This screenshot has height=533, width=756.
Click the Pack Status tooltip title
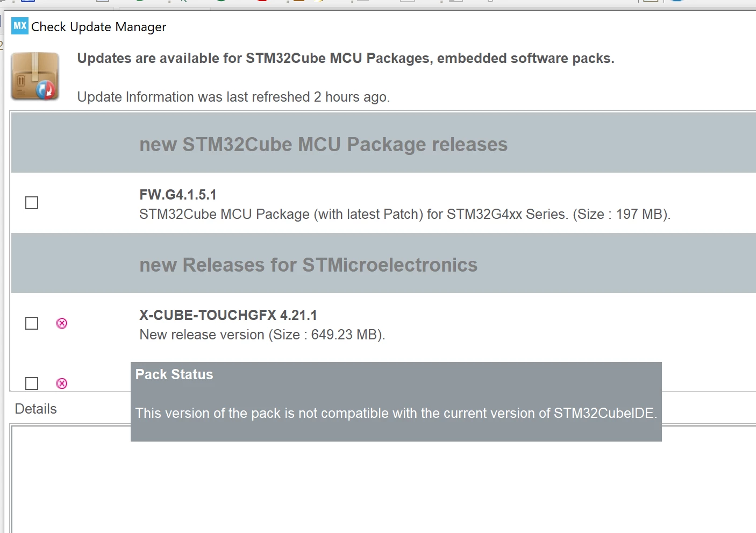click(x=174, y=374)
